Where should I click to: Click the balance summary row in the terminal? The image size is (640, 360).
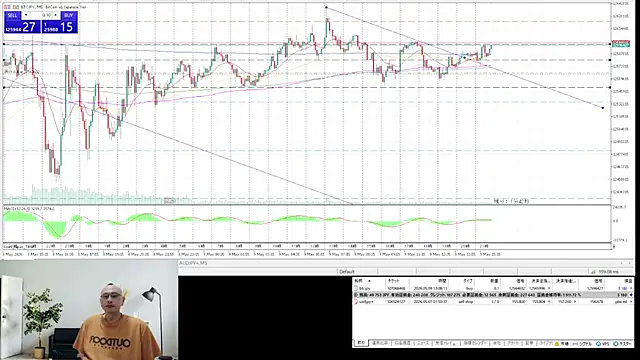tap(493, 295)
